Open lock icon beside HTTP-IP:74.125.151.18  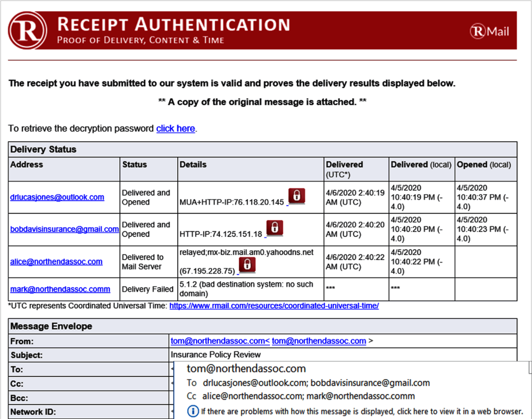coord(274,227)
